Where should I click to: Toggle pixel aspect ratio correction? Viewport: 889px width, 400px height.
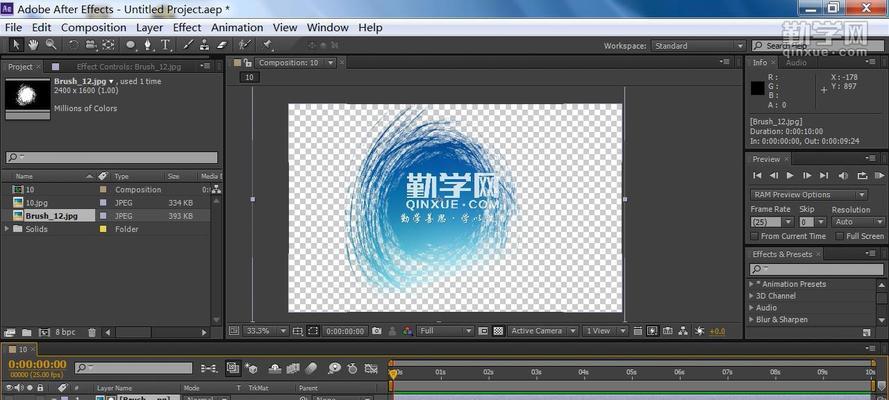[x=637, y=331]
